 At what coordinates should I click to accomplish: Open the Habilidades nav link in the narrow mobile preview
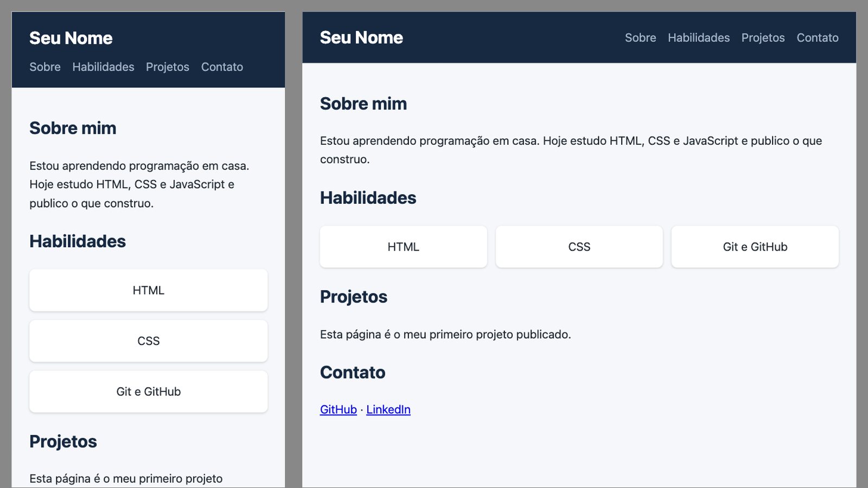(103, 67)
